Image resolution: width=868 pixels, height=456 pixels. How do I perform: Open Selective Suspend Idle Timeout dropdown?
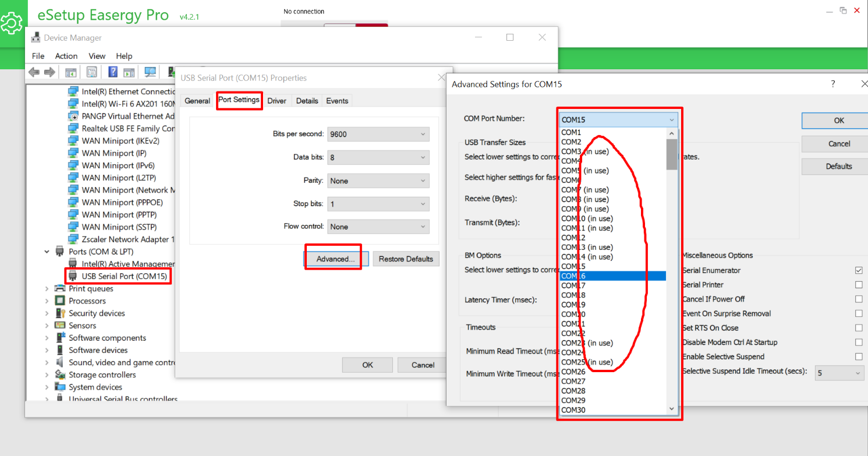coord(839,373)
